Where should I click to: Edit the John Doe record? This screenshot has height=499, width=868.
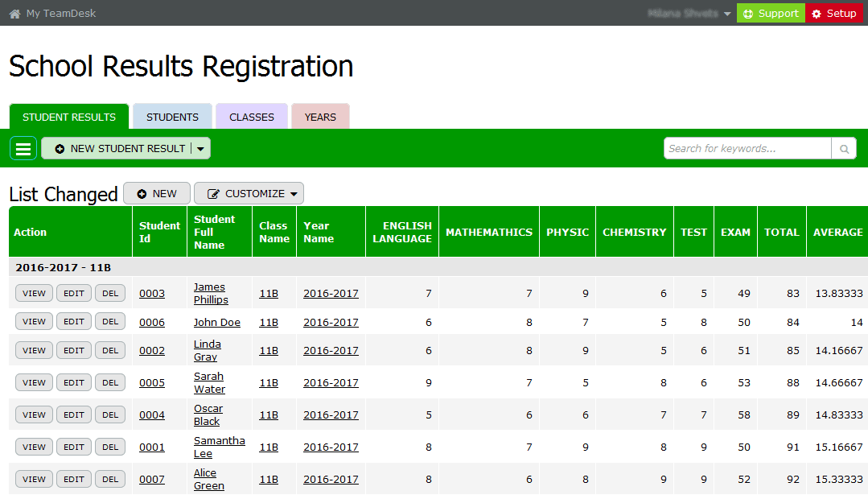[73, 322]
